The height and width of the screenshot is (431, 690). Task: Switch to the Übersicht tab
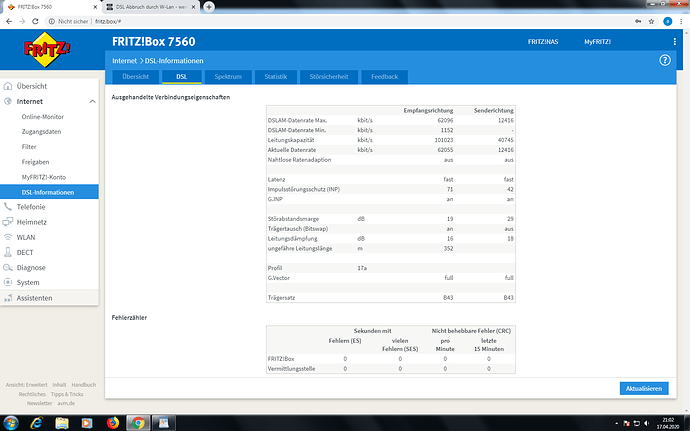coord(136,77)
